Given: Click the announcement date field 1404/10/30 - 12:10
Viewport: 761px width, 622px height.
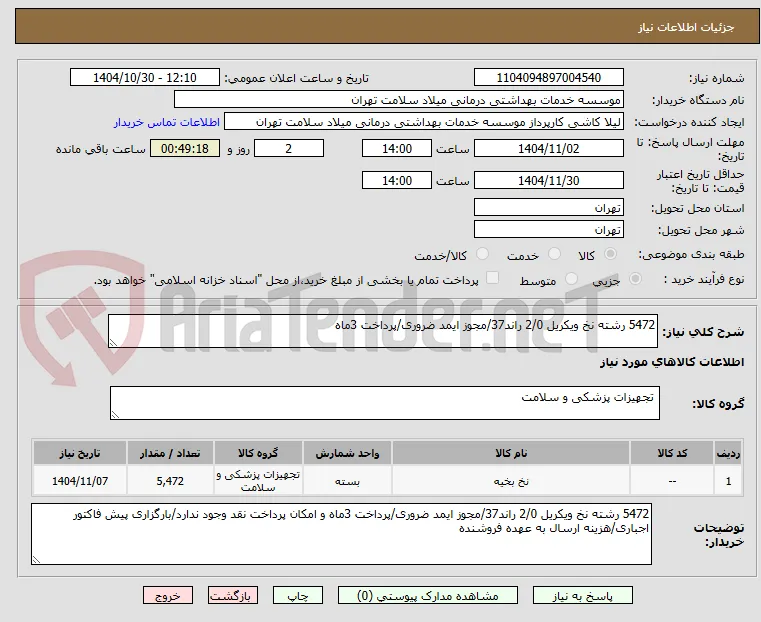Looking at the screenshot, I should tap(145, 78).
